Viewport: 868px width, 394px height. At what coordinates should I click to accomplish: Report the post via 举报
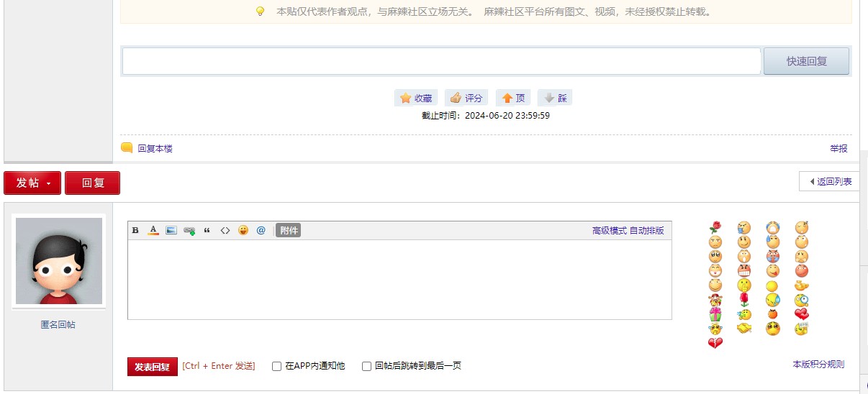[x=838, y=148]
